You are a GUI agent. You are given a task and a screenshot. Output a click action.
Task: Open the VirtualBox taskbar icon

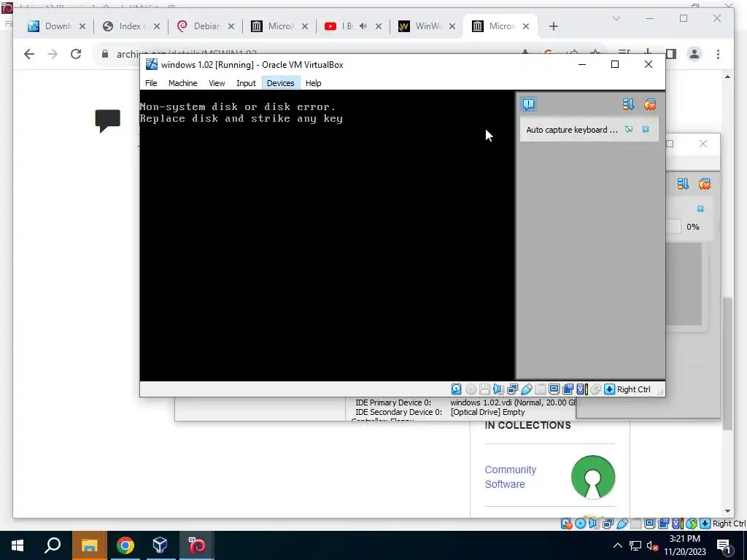pyautogui.click(x=160, y=545)
